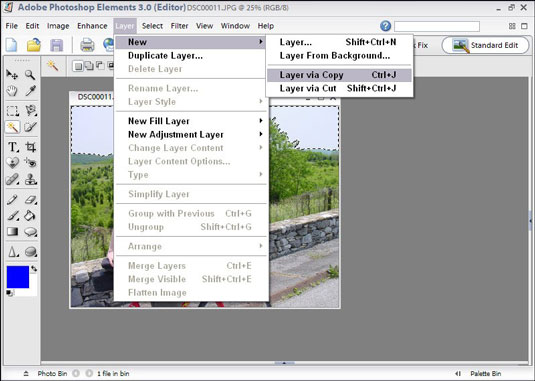Select the Healing Brush bandage tool
The height and width of the screenshot is (381, 535).
point(12,179)
